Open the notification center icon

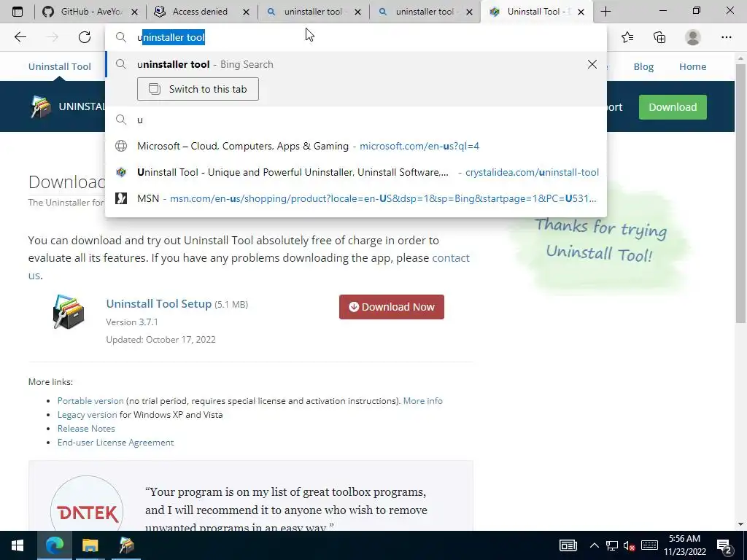click(x=724, y=546)
